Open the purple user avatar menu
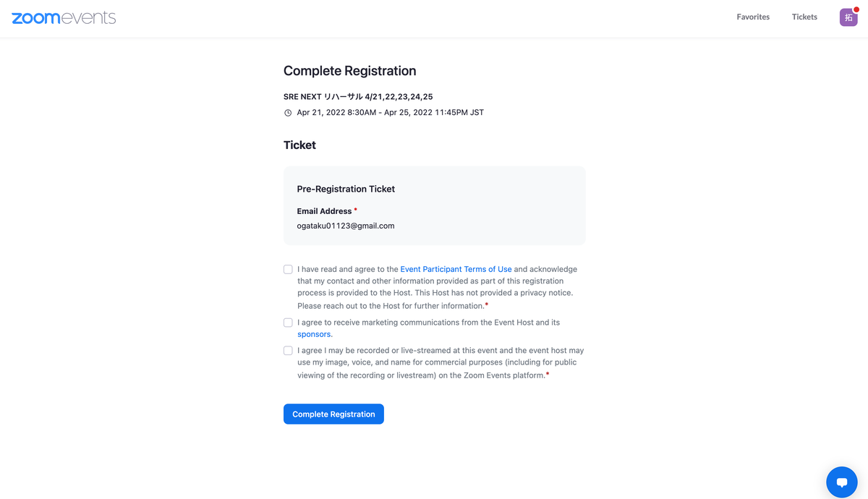The image size is (868, 499). pyautogui.click(x=848, y=17)
